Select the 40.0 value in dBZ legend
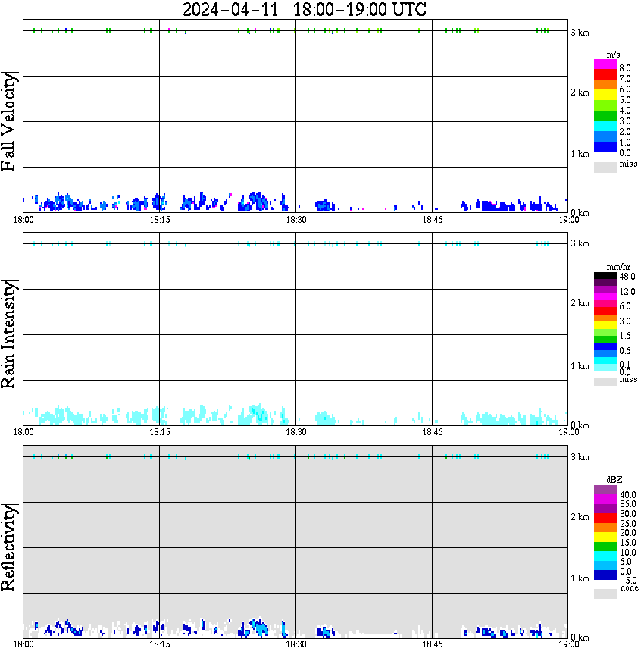The height and width of the screenshot is (658, 644). [628, 495]
